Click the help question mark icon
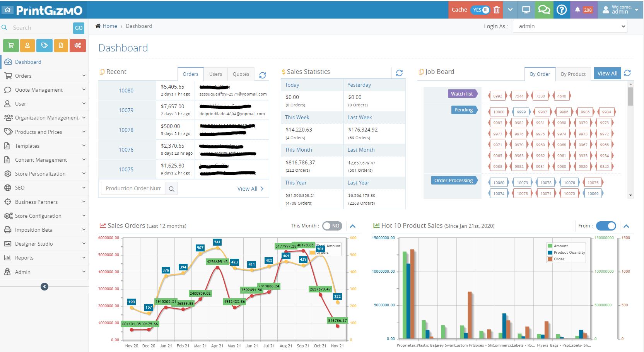 tap(562, 10)
